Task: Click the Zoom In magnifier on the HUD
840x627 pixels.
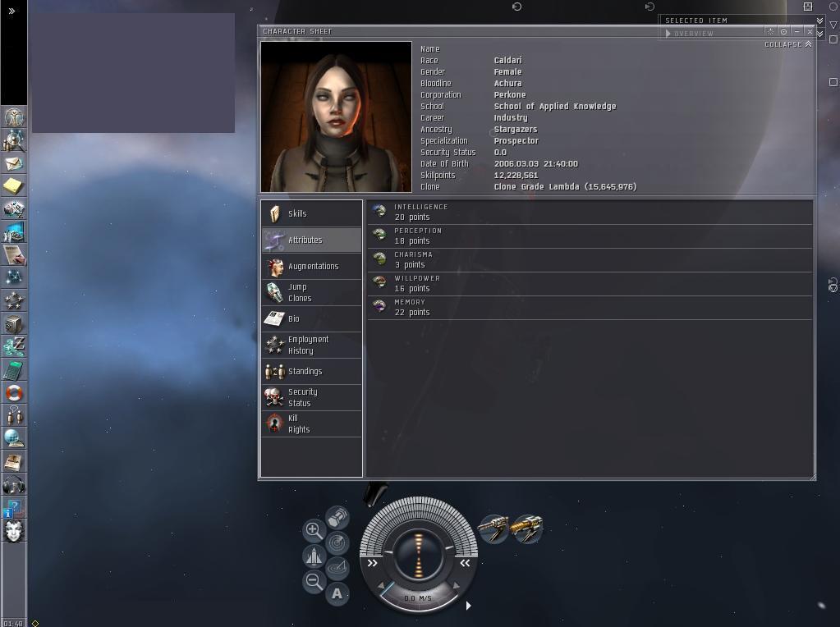Action: point(314,531)
